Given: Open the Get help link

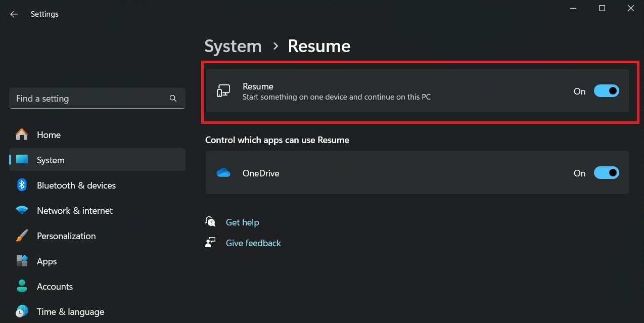Looking at the screenshot, I should pyautogui.click(x=242, y=222).
